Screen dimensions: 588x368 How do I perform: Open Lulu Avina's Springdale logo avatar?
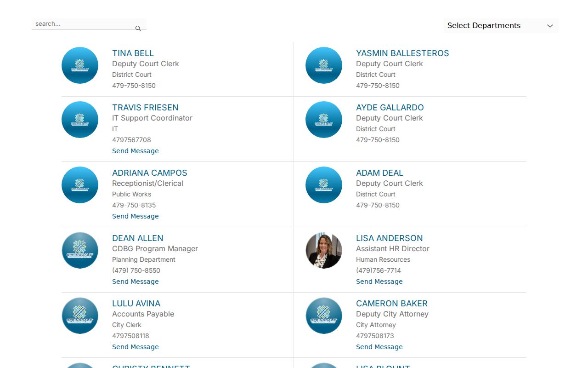[80, 316]
